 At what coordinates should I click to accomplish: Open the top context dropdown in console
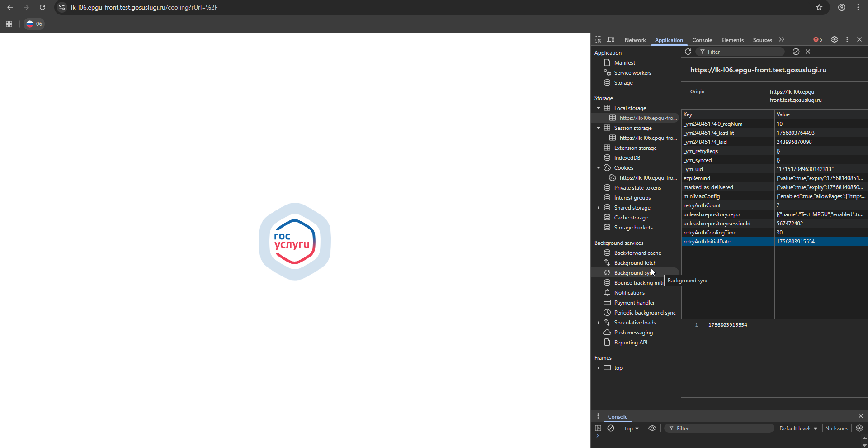[x=631, y=428]
